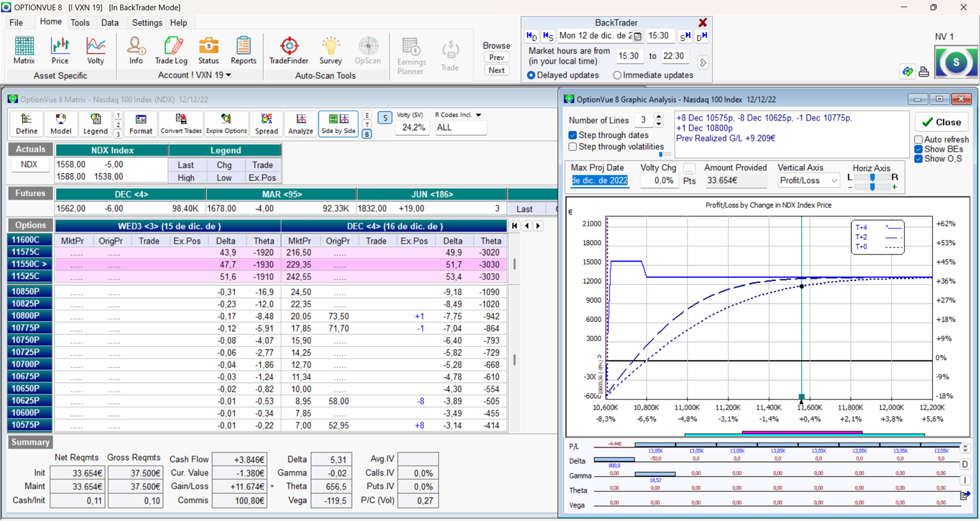Image resolution: width=980 pixels, height=521 pixels.
Task: Open asset Info
Action: pos(136,51)
